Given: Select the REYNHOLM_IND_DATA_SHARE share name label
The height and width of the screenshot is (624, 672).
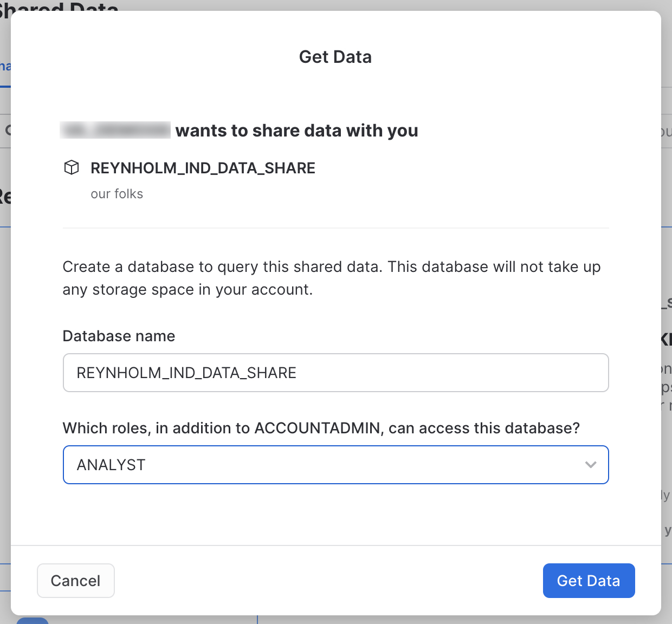Looking at the screenshot, I should coord(203,168).
